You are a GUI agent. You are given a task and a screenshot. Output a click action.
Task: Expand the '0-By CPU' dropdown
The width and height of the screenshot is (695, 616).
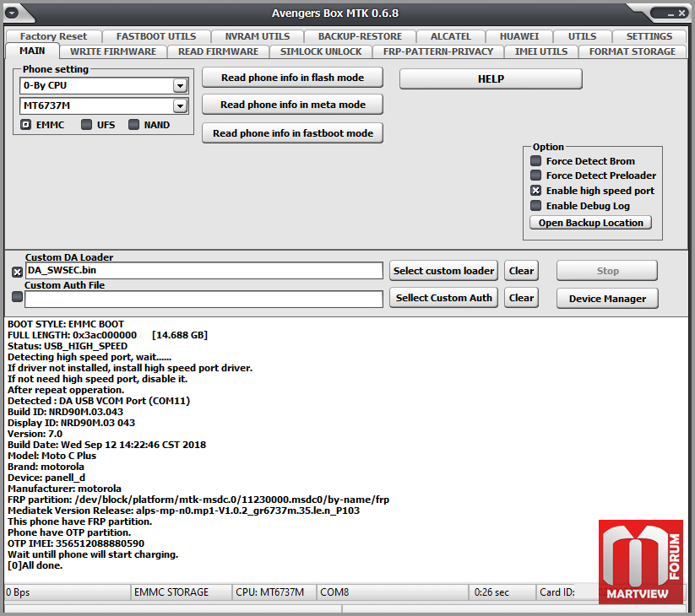click(180, 85)
